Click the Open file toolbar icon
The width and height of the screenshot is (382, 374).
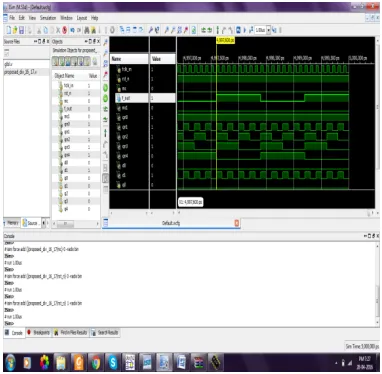tap(15, 30)
